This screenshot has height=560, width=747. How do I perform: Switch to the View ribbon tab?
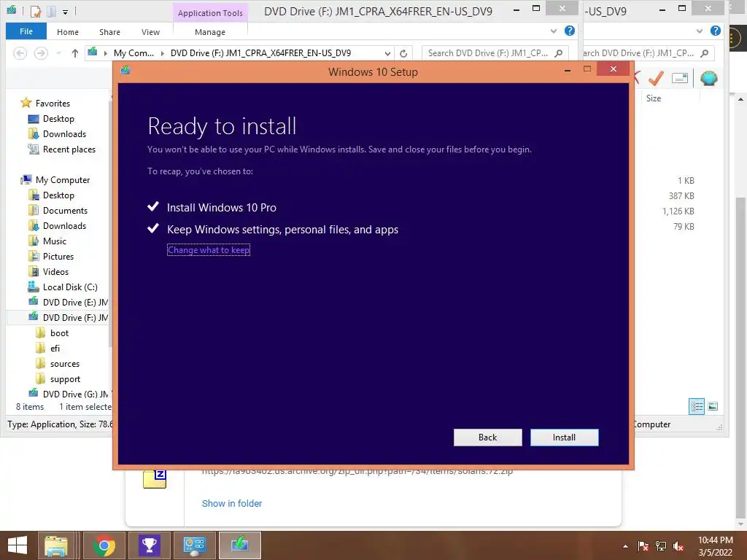(150, 32)
